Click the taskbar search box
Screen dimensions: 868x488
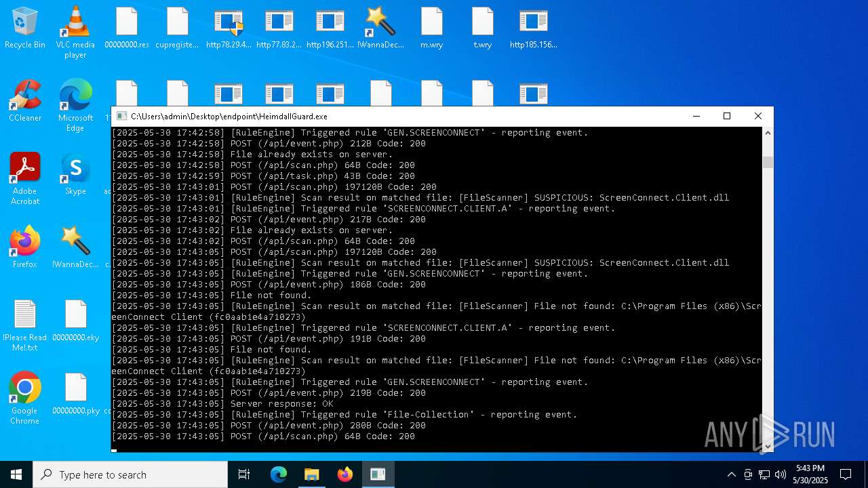click(130, 474)
